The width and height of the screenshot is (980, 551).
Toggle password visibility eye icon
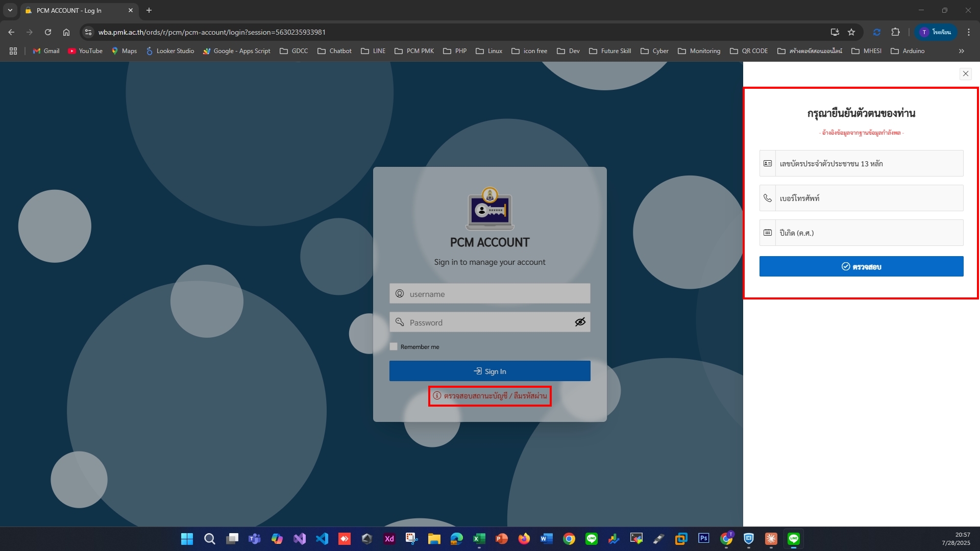point(580,322)
